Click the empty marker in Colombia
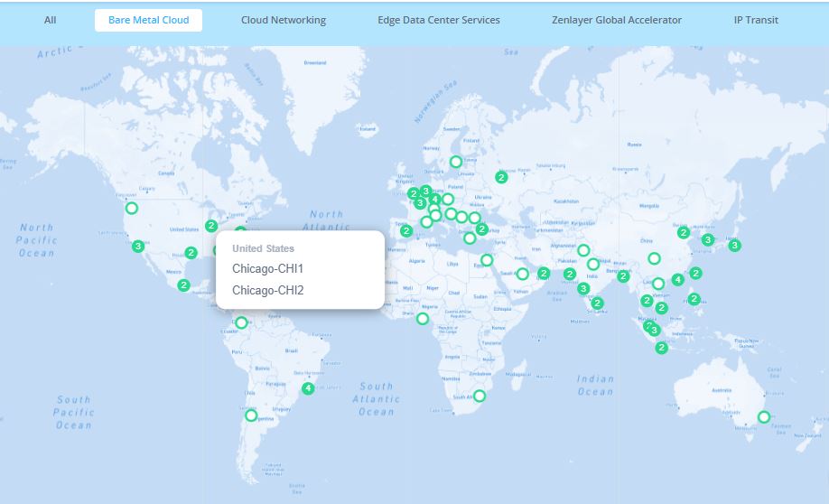This screenshot has width=829, height=504. pos(241,322)
